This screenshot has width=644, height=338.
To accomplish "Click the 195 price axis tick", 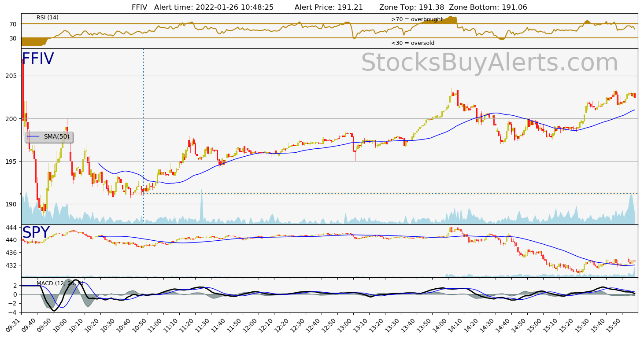I will coord(11,162).
